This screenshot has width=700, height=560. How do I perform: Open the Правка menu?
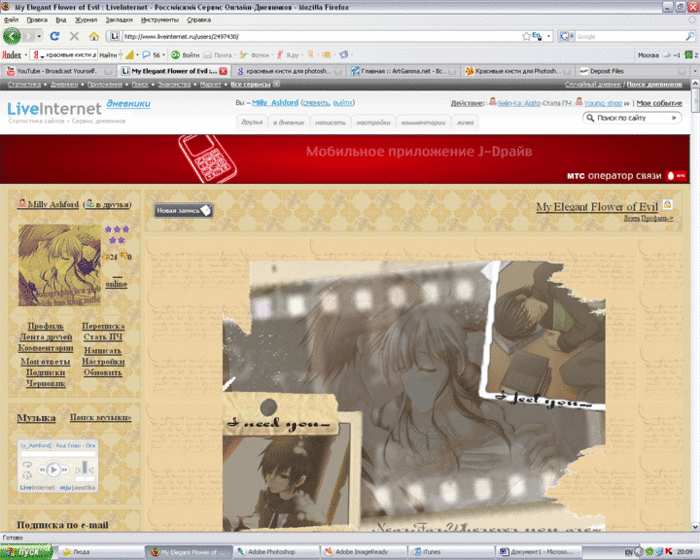37,20
